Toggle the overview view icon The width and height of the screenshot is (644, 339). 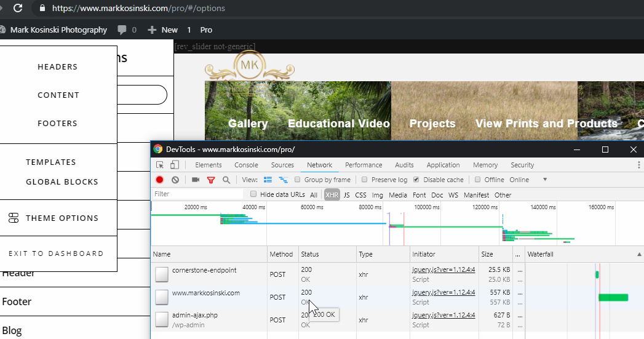coord(283,180)
